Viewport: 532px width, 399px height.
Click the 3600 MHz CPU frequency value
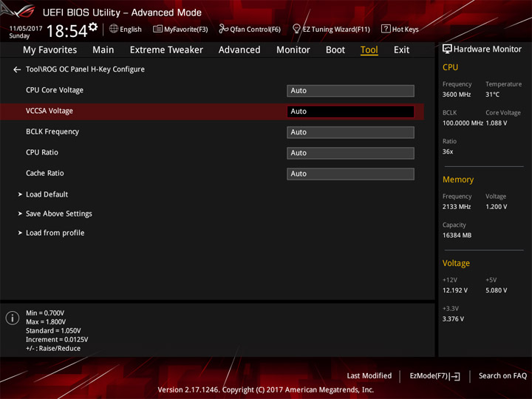(x=457, y=95)
